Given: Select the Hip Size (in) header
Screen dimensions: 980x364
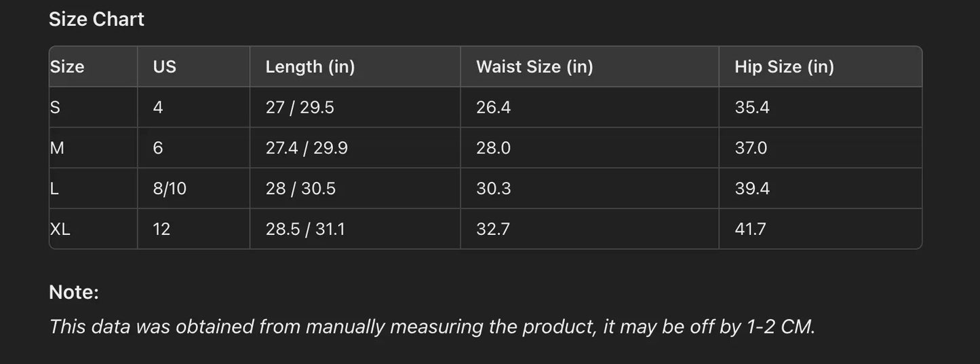Looking at the screenshot, I should pyautogui.click(x=784, y=67).
